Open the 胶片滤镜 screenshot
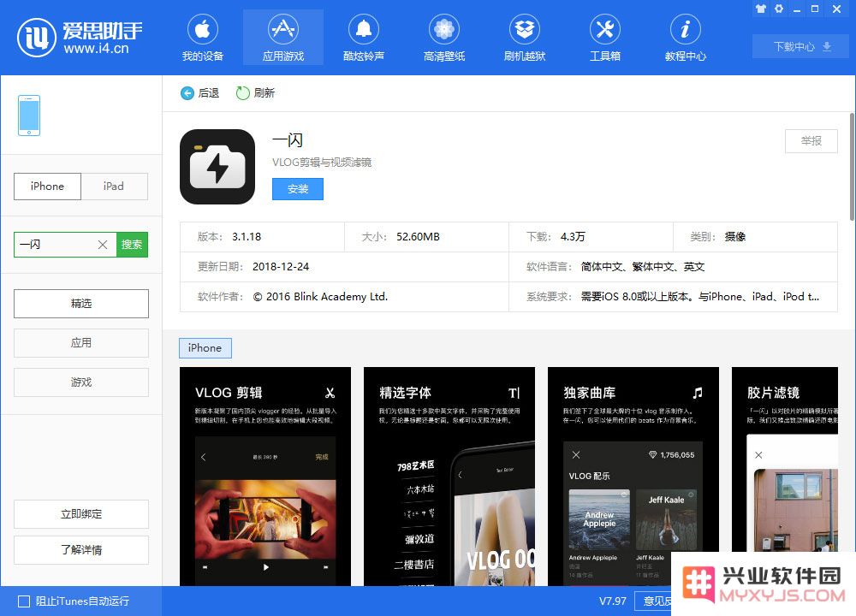856x616 pixels. point(784,477)
